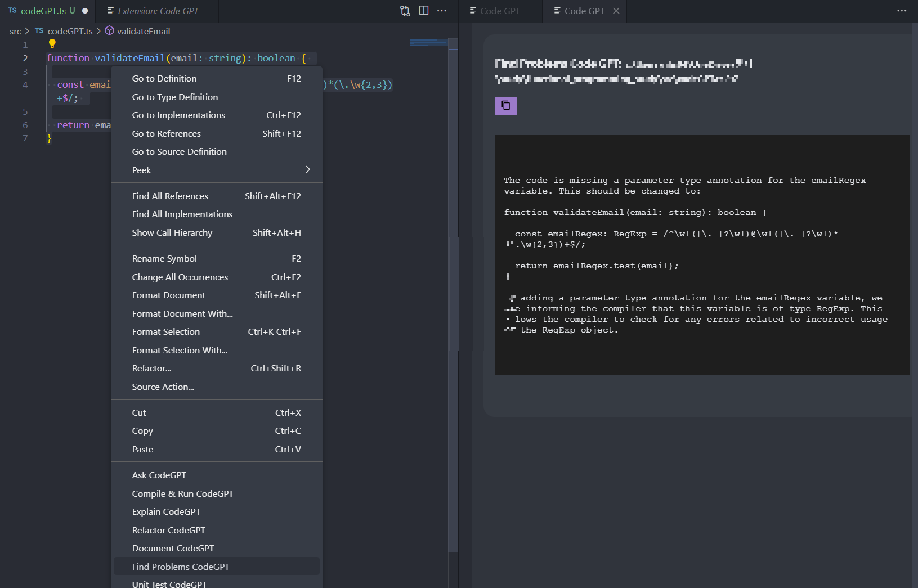Click line number 4 in gutter
The width and height of the screenshot is (918, 588).
[x=25, y=85]
